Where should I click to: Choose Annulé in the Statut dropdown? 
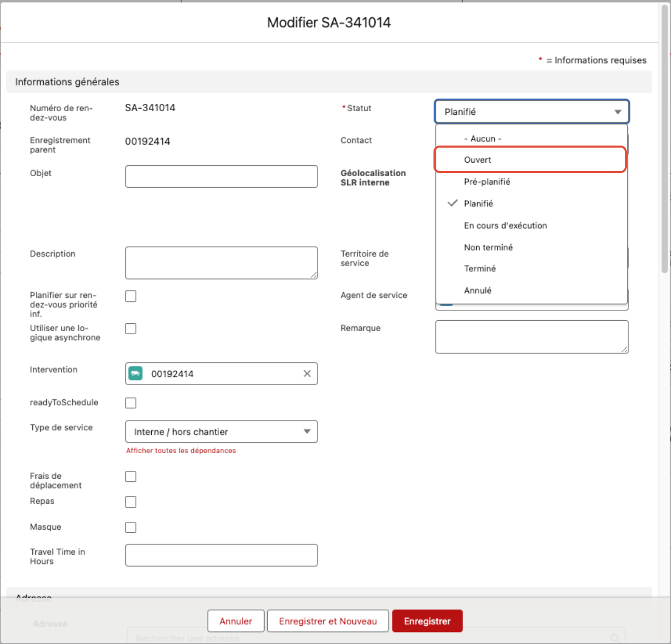(x=531, y=290)
